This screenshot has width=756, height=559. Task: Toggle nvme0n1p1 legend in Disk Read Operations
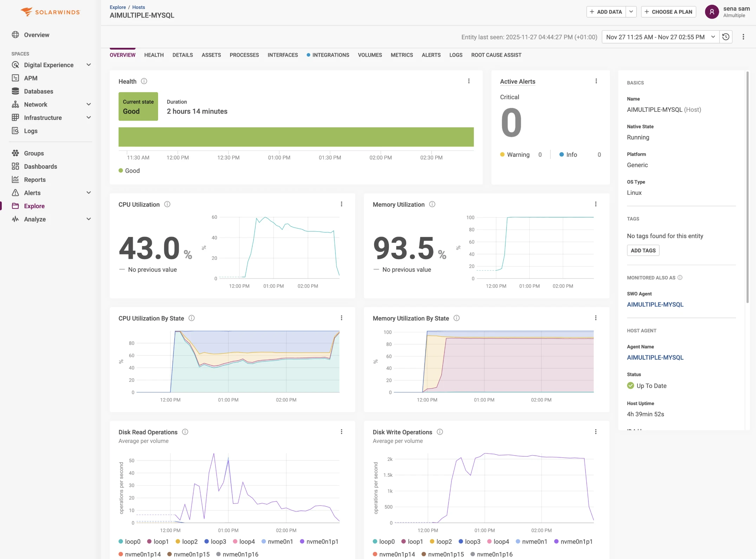point(319,541)
